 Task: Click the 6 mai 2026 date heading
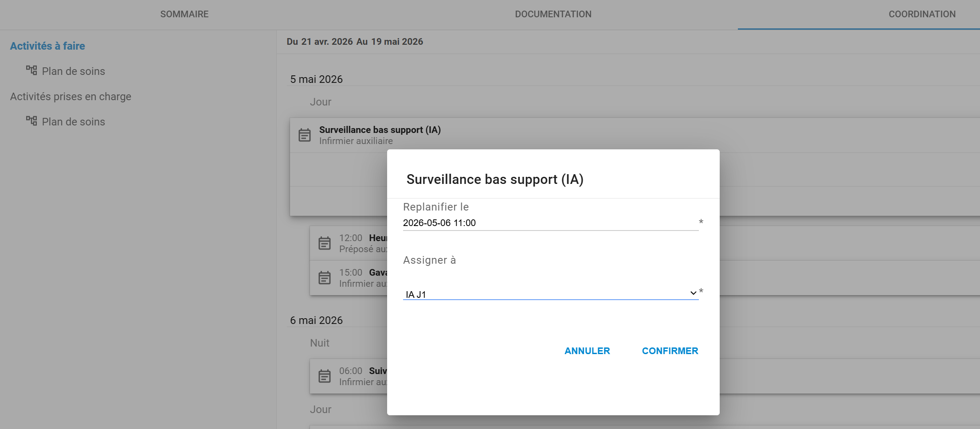pyautogui.click(x=316, y=320)
